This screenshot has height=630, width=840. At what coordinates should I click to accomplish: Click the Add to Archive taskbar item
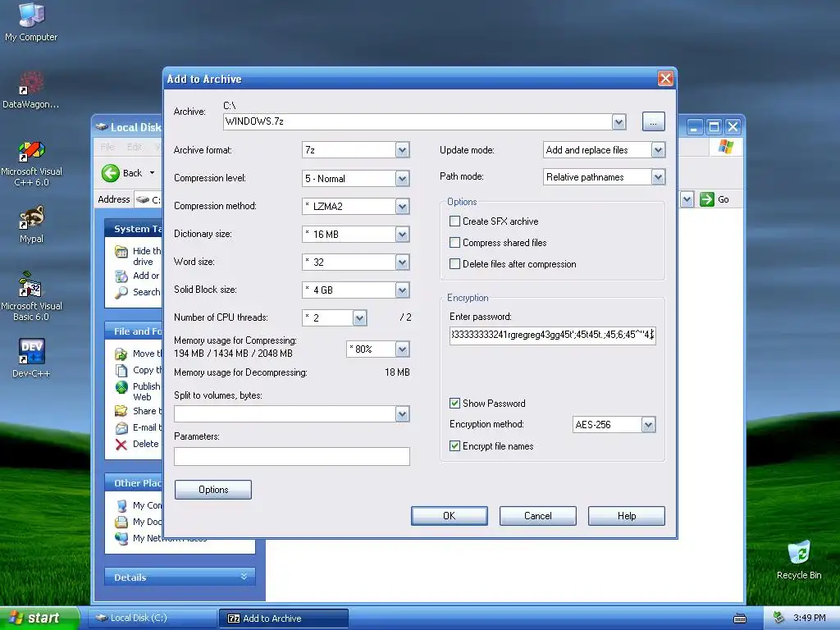click(x=284, y=619)
